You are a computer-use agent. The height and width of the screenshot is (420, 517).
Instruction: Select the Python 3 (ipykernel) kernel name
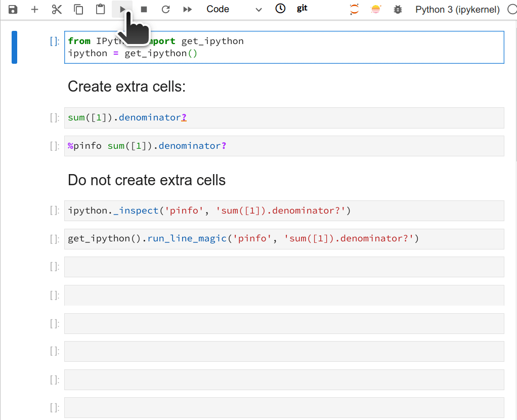click(x=457, y=9)
